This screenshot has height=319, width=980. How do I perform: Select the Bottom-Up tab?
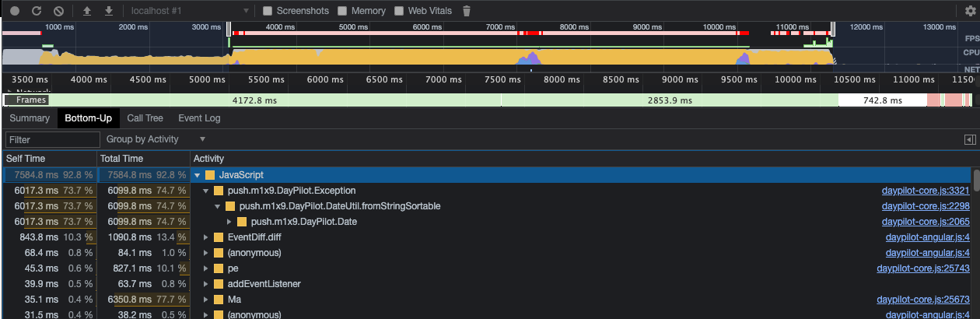pyautogui.click(x=88, y=118)
